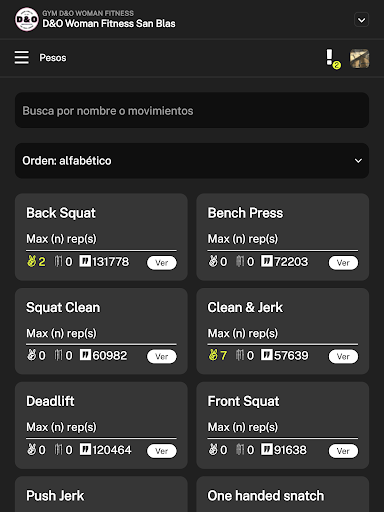View Bench Press records with Ver
Viewport: 384px width, 512px height.
(x=343, y=263)
